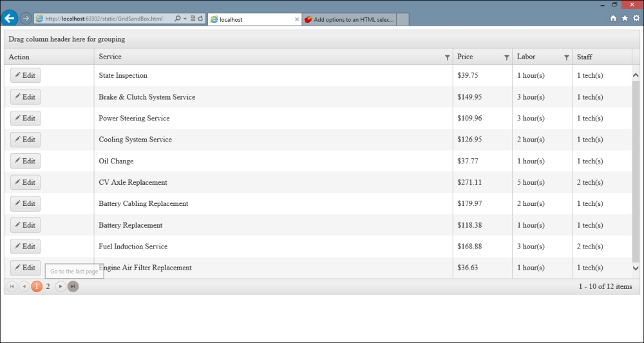Click the grid scrollbar down arrow
This screenshot has height=343, width=644.
pos(636,268)
